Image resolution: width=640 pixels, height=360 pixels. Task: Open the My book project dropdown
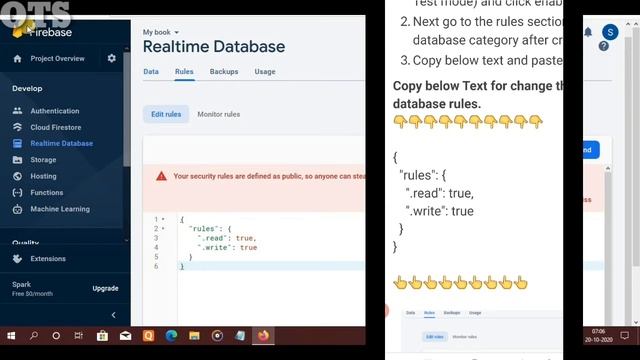(161, 32)
